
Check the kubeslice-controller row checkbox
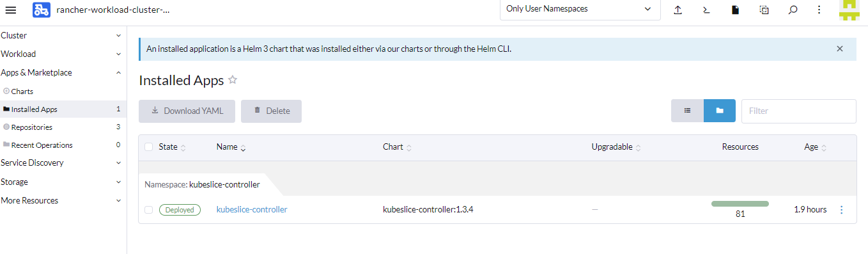tap(149, 210)
